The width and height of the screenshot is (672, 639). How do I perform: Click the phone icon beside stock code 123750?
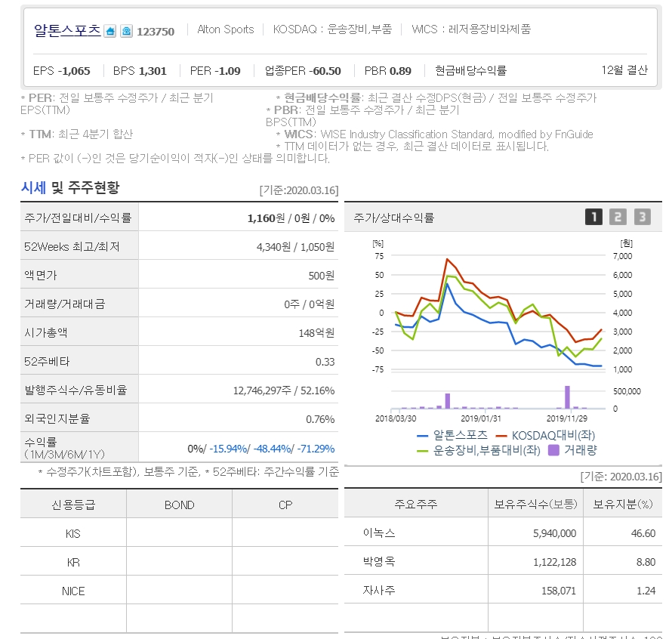click(126, 31)
